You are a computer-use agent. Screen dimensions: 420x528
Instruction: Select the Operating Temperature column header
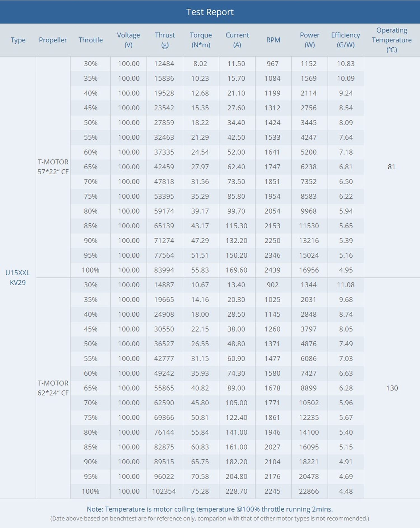391,40
